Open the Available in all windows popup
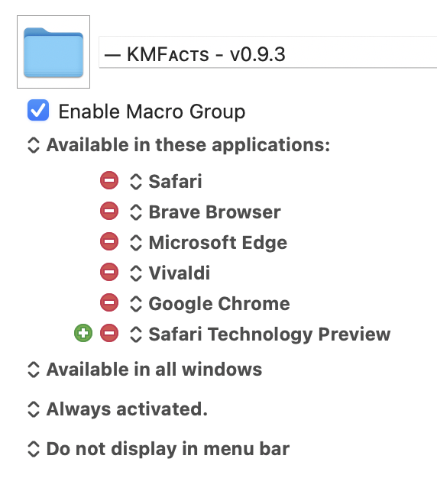Viewport: 437px width, 504px height. click(144, 370)
